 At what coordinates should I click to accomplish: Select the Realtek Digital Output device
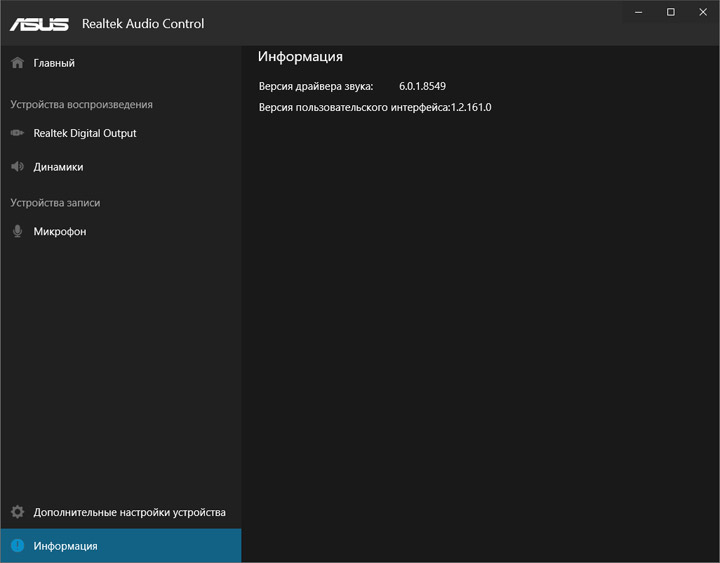click(x=85, y=133)
